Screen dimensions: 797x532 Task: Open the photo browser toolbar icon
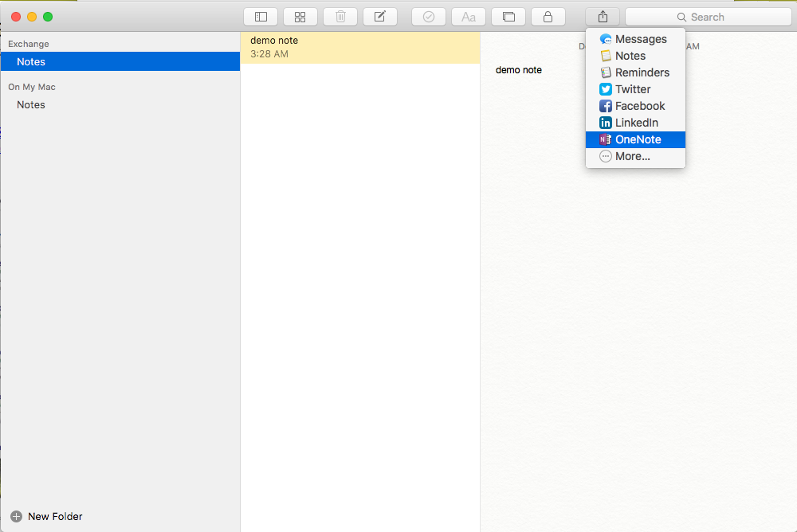point(508,17)
